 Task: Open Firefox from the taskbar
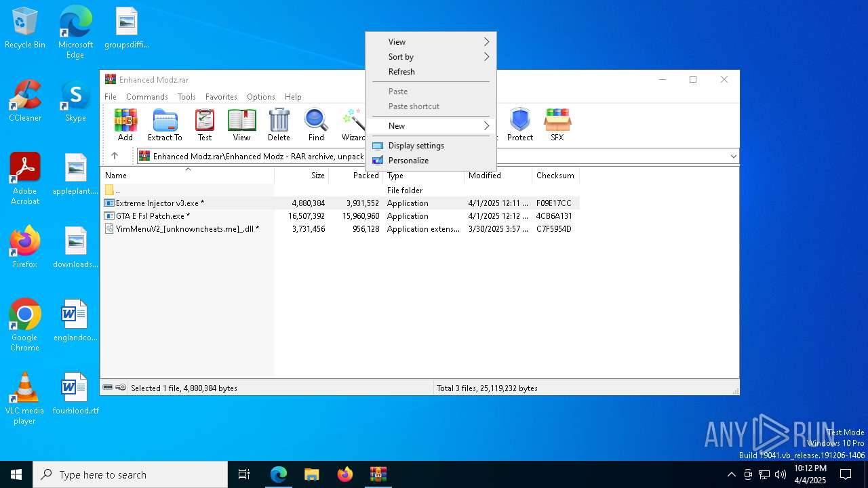345,474
